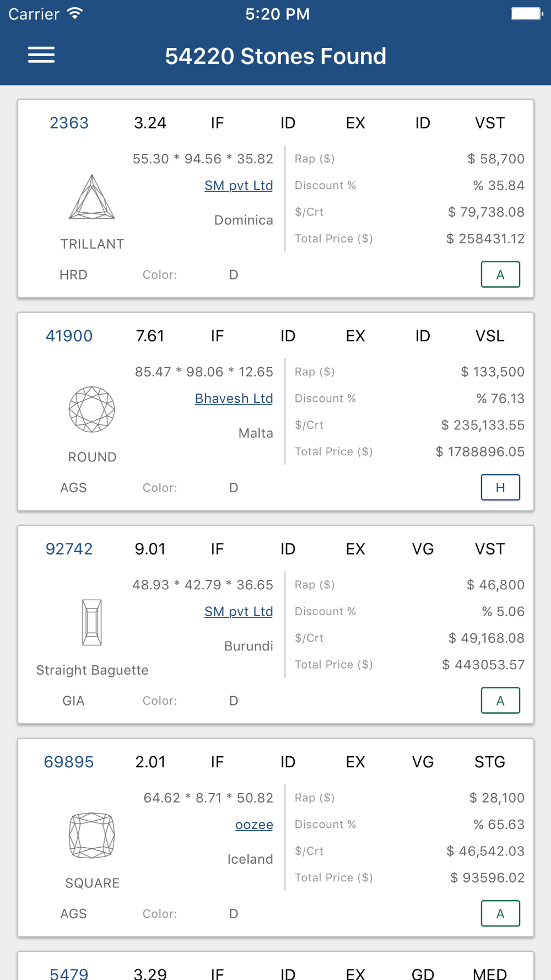Open Bhavesh Ltd supplier link
This screenshot has height=980, width=551.
point(234,399)
